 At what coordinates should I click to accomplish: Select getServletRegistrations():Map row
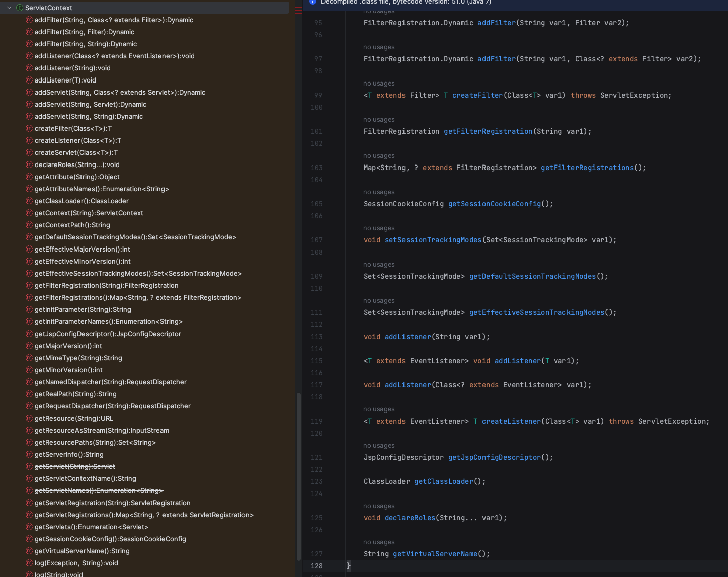click(144, 515)
